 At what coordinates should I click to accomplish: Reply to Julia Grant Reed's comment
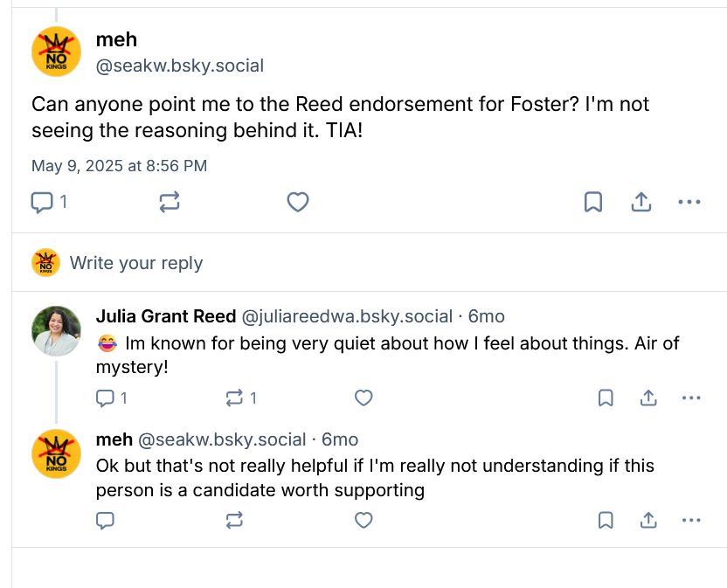pos(105,398)
